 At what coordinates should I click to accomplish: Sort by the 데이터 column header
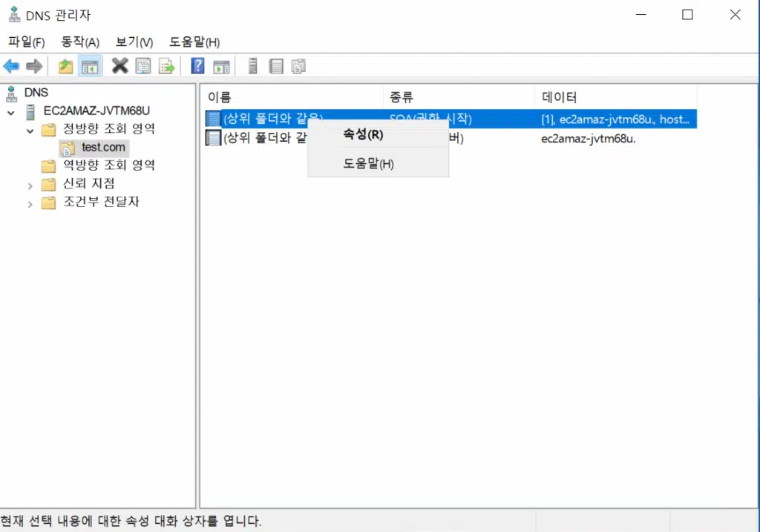pyautogui.click(x=560, y=97)
